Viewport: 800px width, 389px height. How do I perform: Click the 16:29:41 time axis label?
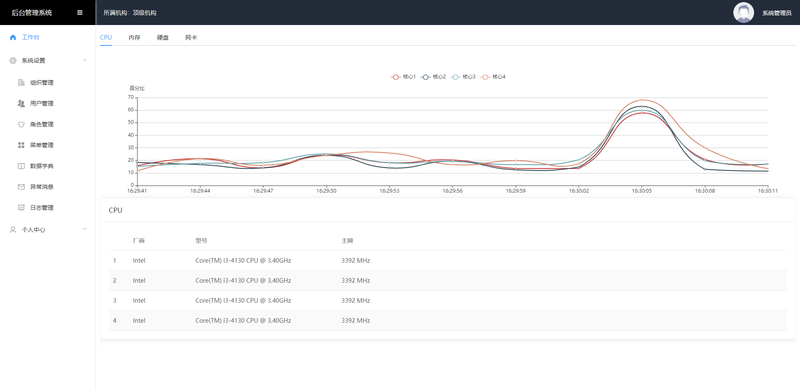(137, 190)
